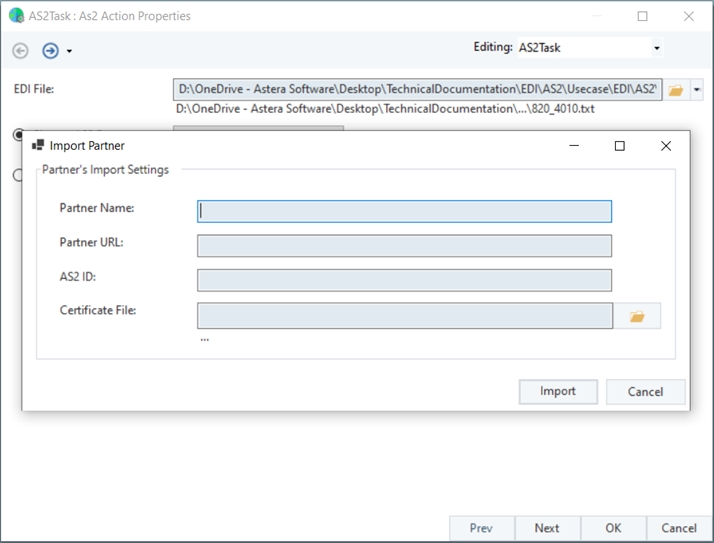714x543 pixels.
Task: Click the back arrow navigation icon
Action: coord(20,50)
